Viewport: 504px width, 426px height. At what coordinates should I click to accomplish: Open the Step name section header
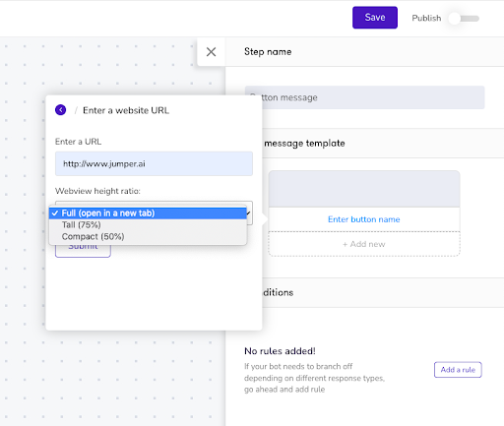(x=364, y=52)
